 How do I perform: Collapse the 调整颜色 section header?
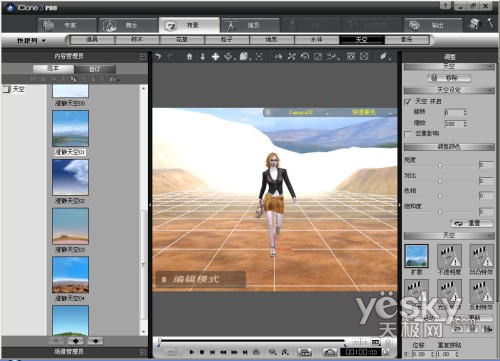[449, 147]
